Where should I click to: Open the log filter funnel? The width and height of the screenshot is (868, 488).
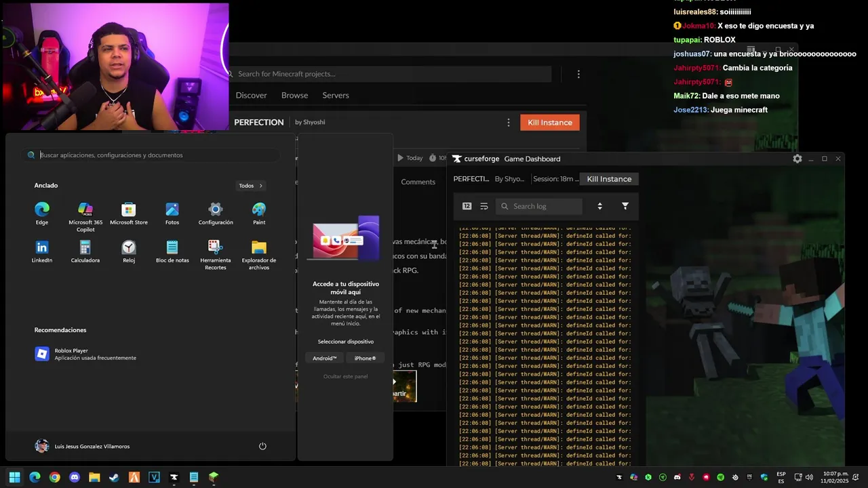coord(625,206)
